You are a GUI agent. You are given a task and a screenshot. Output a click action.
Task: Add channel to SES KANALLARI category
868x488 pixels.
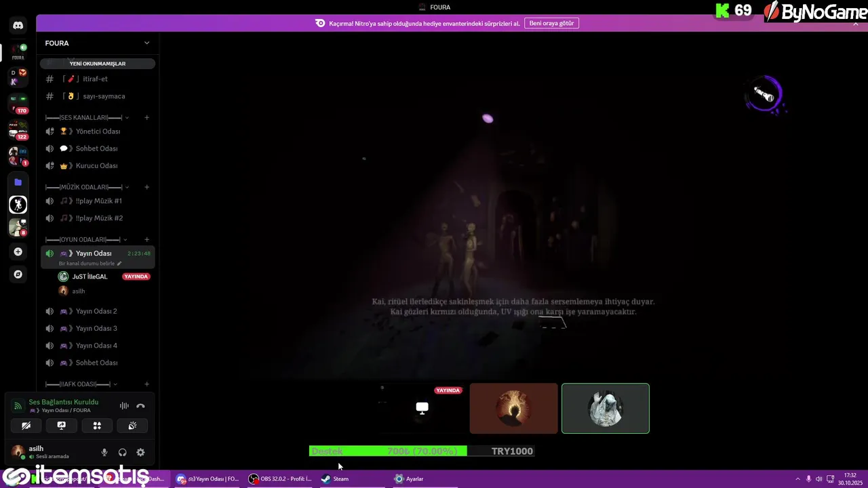click(x=146, y=117)
